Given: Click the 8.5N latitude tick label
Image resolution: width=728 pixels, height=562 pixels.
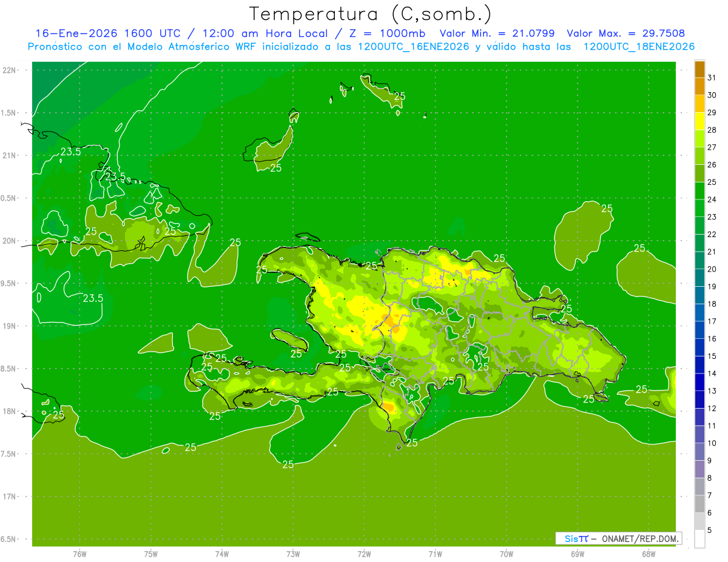Looking at the screenshot, I should [x=8, y=369].
